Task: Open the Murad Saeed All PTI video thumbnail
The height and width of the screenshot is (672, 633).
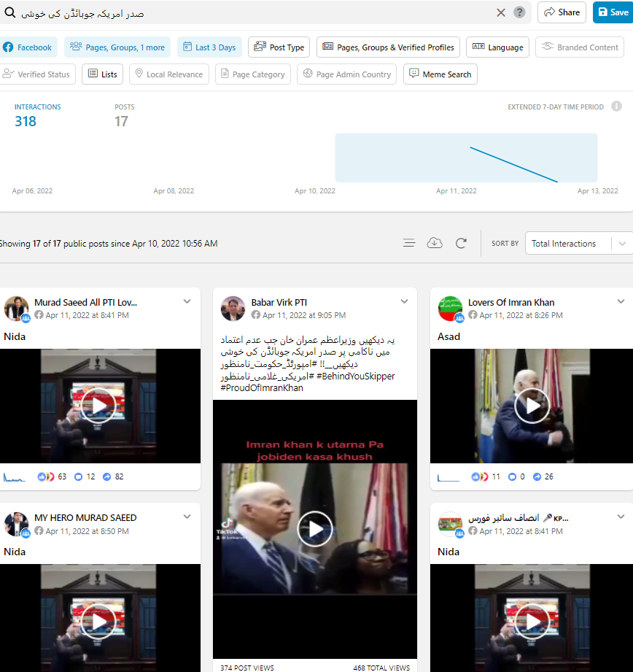Action: 98,406
